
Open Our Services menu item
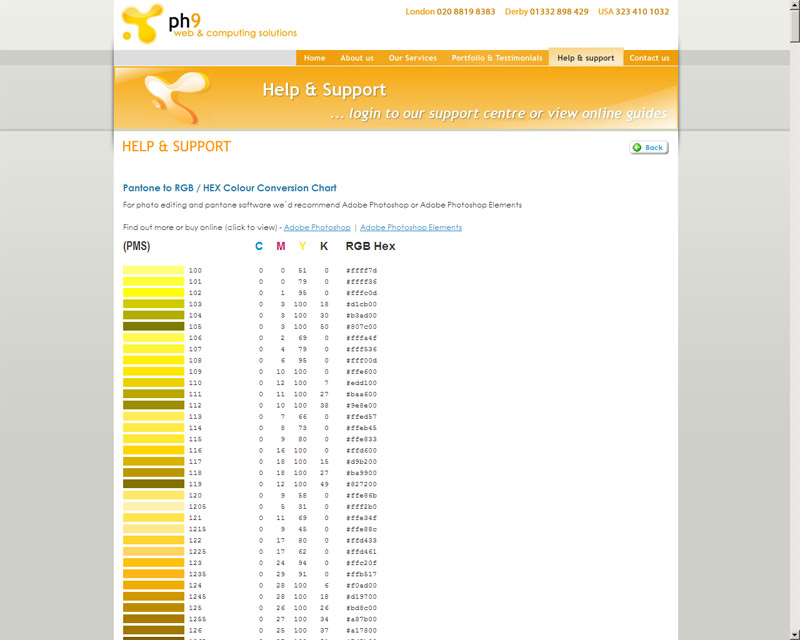412,58
